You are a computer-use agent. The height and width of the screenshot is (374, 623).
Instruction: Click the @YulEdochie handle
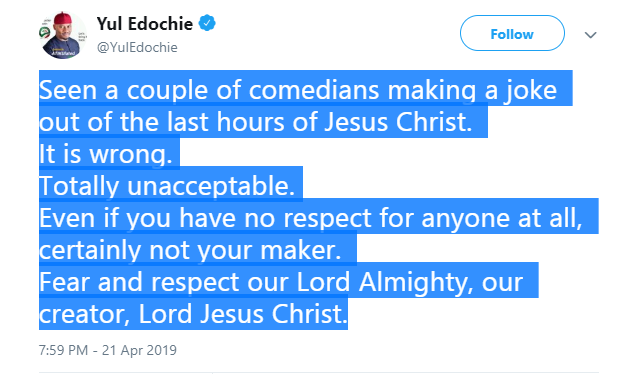(137, 47)
